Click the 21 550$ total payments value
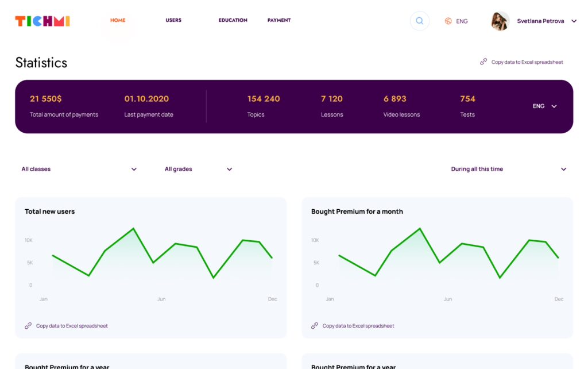The image size is (588, 369). pyautogui.click(x=46, y=99)
